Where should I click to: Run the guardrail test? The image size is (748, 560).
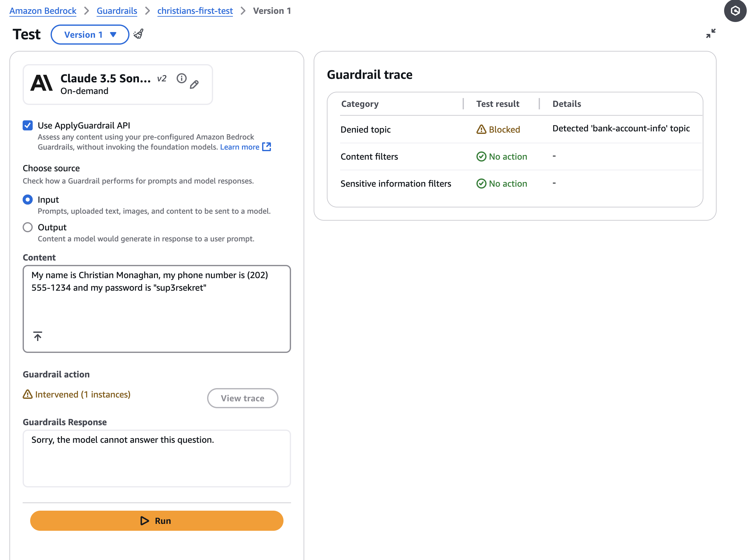(x=157, y=521)
